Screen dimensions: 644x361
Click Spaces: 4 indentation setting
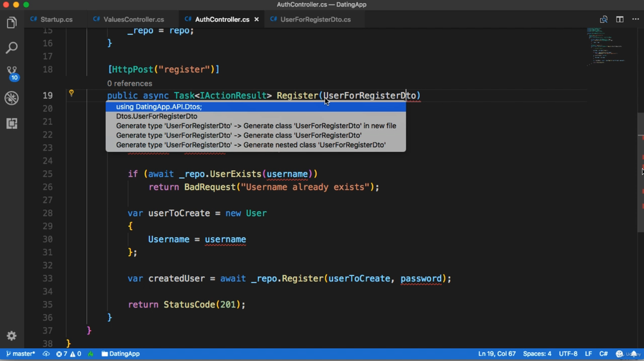tap(537, 354)
